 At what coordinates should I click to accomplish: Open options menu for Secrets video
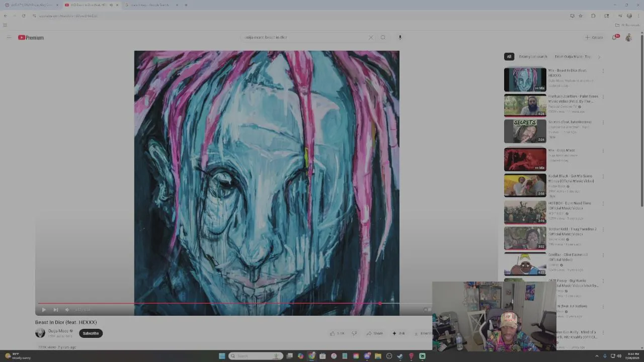(x=603, y=122)
